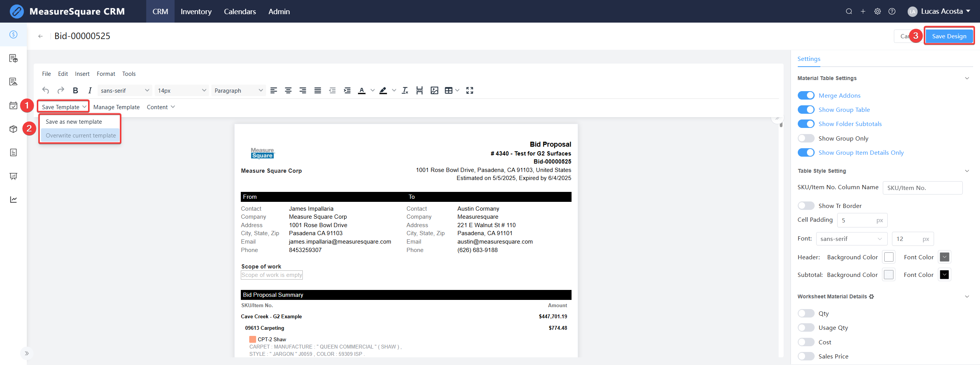Screen dimensions: 980x365
Task: Insert an image into the document
Action: click(x=434, y=90)
